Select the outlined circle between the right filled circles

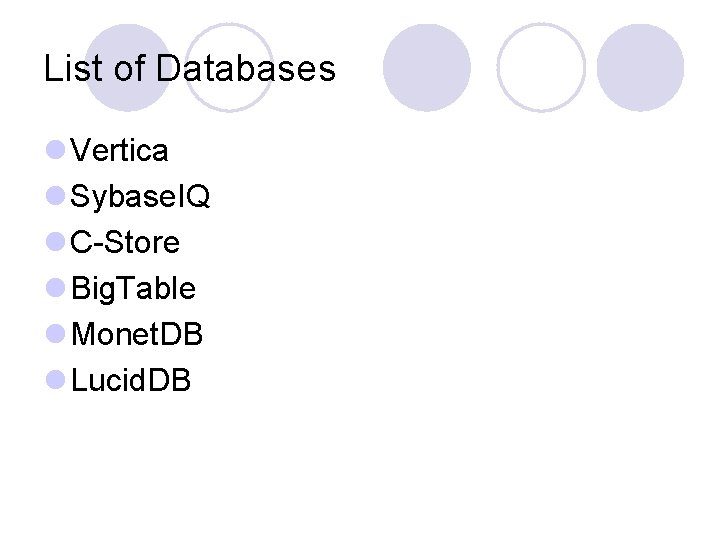541,68
